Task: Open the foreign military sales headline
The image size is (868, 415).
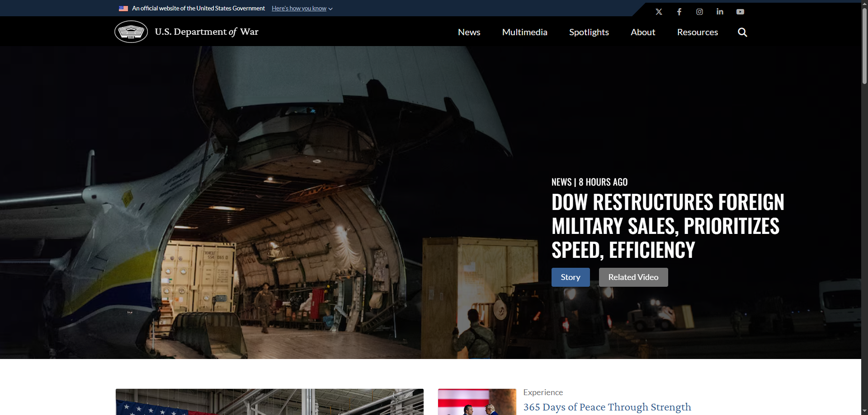Action: tap(668, 226)
